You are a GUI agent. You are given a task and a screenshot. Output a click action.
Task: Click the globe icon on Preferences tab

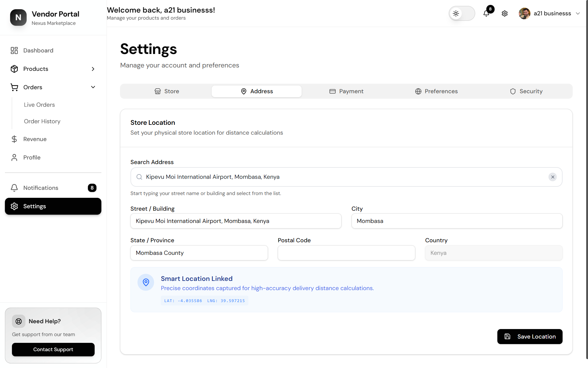point(418,91)
